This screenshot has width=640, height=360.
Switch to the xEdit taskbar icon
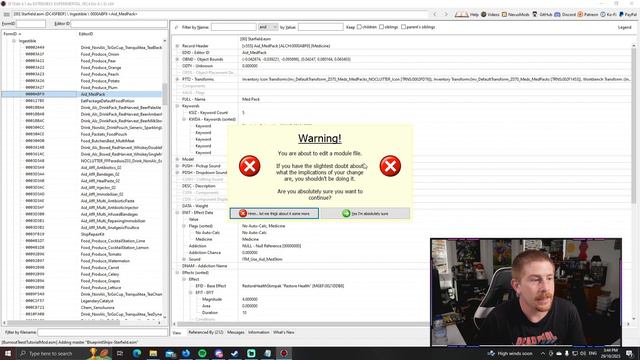[x=284, y=353]
